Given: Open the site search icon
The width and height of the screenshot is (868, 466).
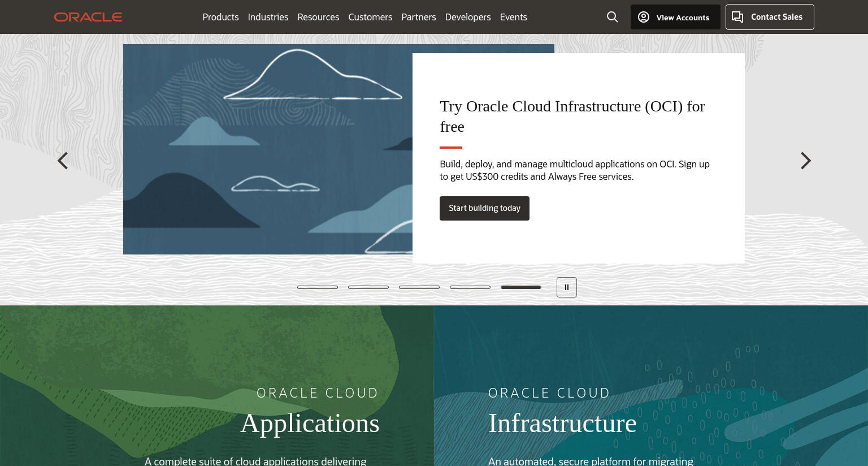Looking at the screenshot, I should coord(612,17).
